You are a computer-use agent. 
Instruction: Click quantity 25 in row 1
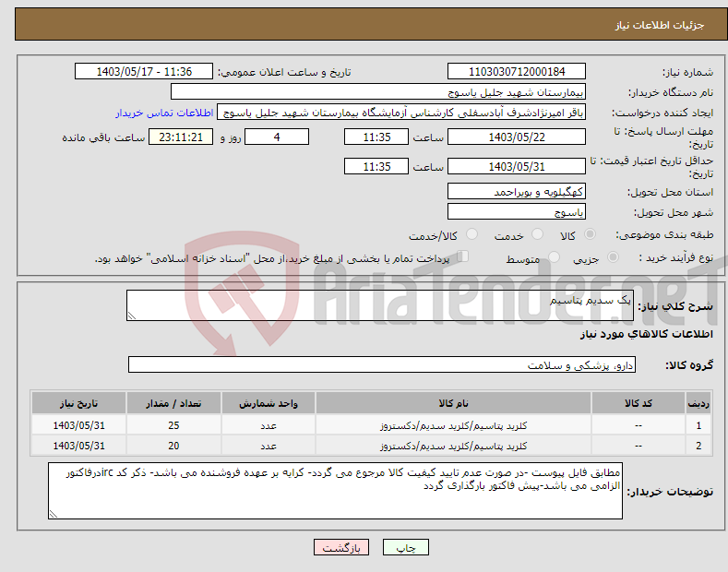(x=173, y=425)
